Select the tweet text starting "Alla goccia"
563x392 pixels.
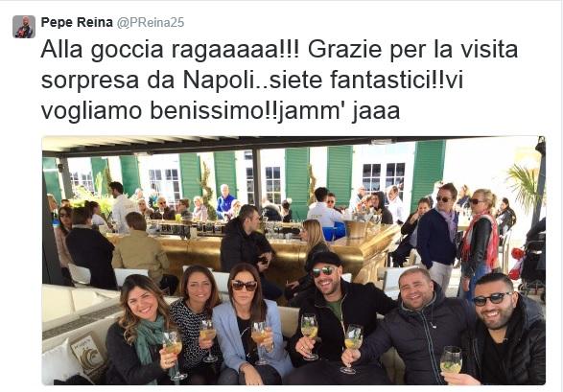279,80
